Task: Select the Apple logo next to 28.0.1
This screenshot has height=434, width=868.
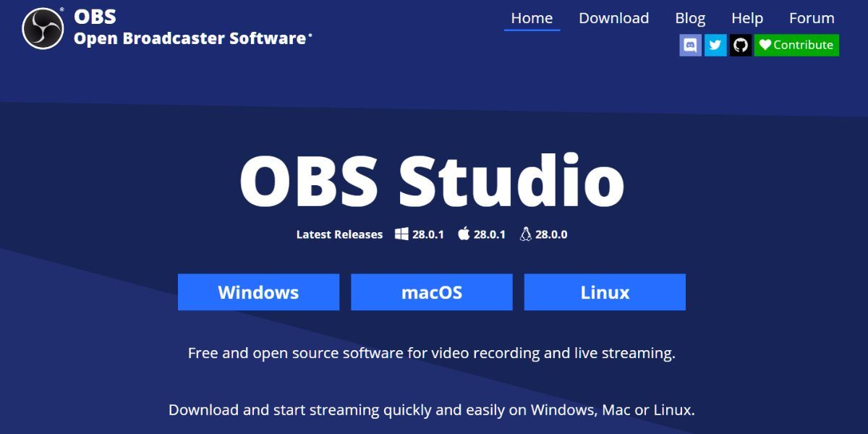Action: click(463, 234)
